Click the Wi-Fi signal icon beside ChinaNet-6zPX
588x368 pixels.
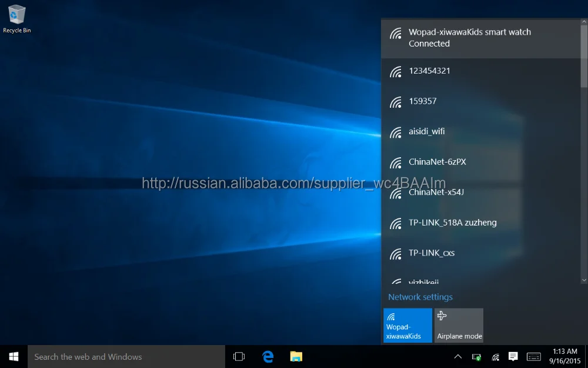point(396,163)
